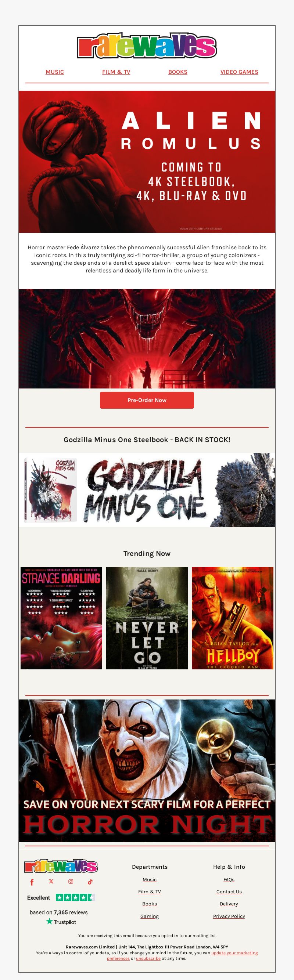Select the Strange Darling poster

point(61,618)
